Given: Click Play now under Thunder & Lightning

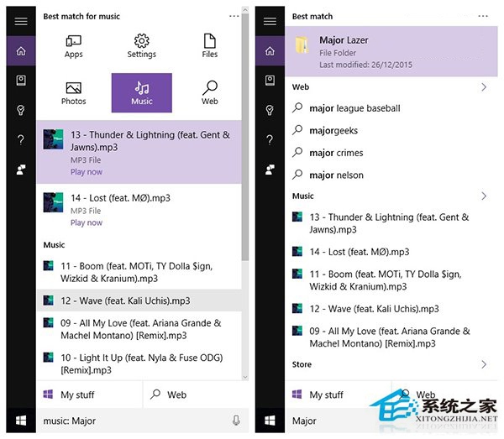Looking at the screenshot, I should coord(87,172).
